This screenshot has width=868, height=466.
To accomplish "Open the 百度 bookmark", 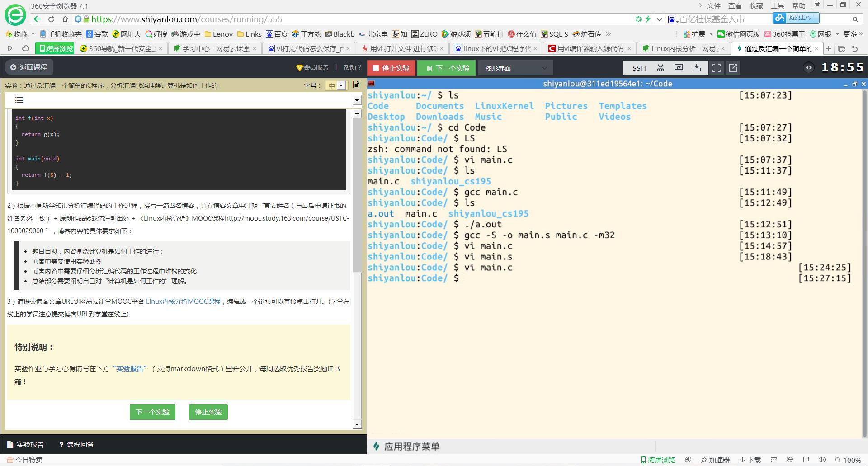I will [x=277, y=34].
